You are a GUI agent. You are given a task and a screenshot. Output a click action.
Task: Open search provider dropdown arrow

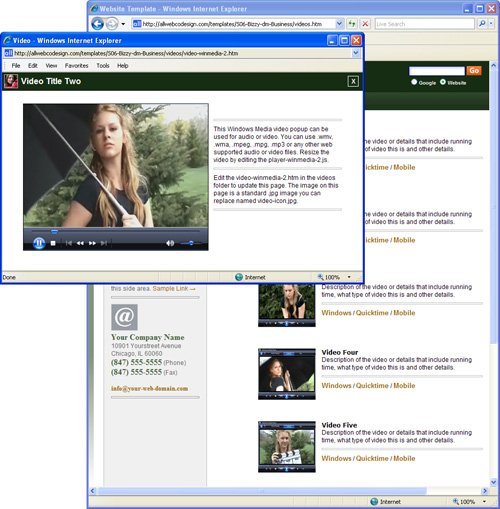pos(491,24)
